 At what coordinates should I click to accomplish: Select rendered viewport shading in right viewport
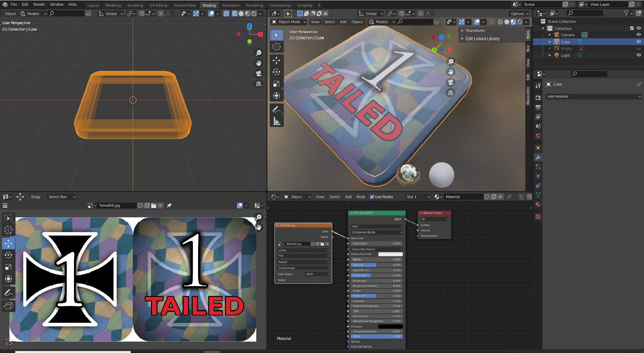point(520,22)
